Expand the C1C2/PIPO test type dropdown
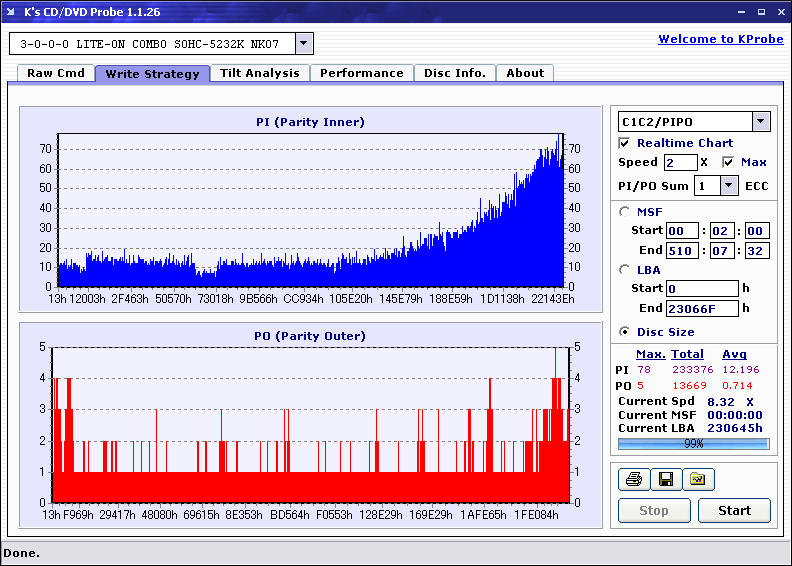 pos(761,122)
